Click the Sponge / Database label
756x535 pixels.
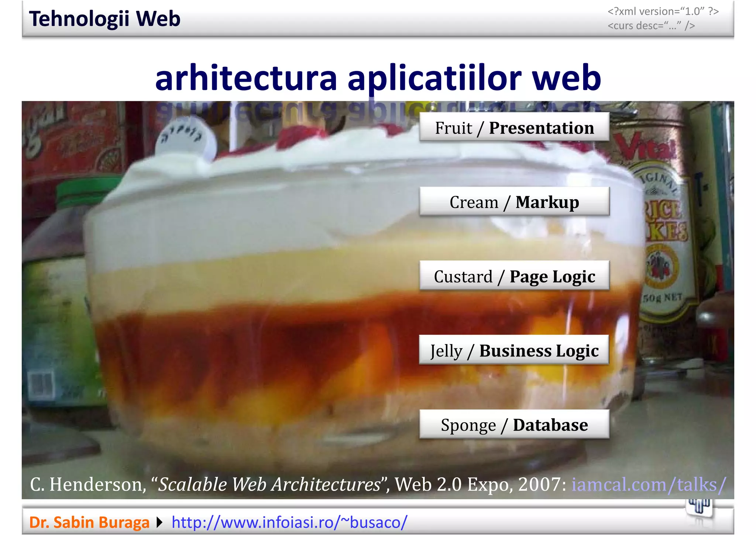tap(514, 424)
